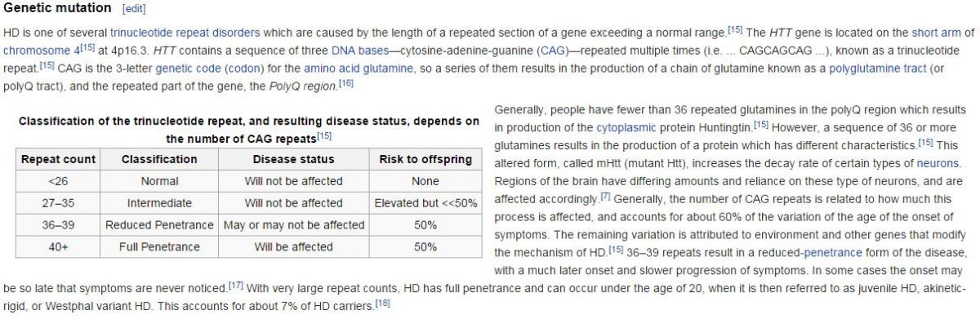This screenshot has height=319, width=980.
Task: Jump to citation 16 after PolyQ region
Action: click(345, 83)
